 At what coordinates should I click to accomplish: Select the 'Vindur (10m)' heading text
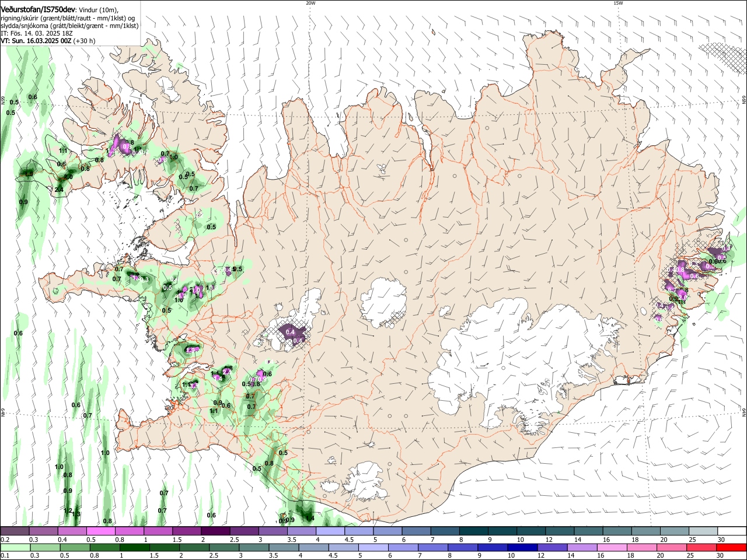99,10
